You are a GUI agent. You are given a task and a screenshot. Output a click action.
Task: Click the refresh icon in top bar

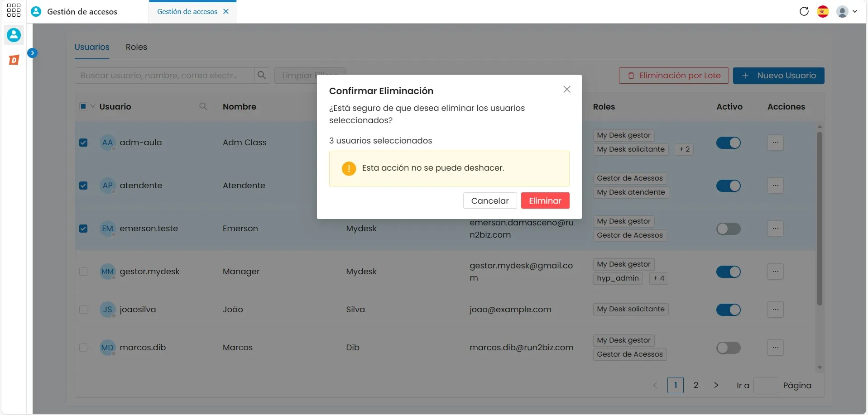pos(804,11)
